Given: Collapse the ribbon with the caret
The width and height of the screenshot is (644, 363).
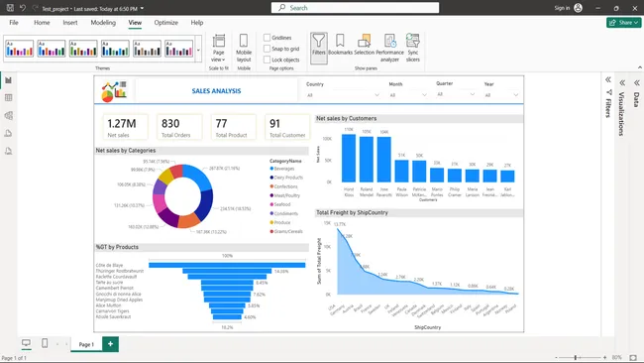Looking at the screenshot, I should [x=639, y=67].
